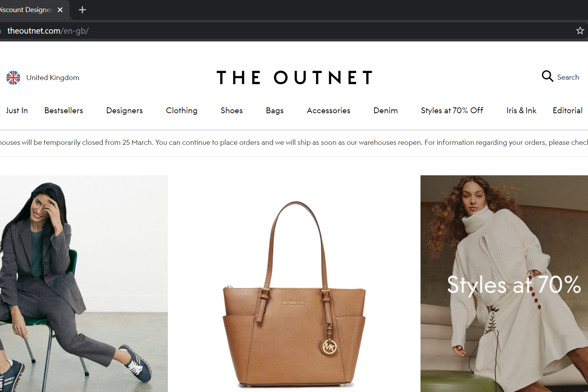Go to the Bags category
Image resolution: width=588 pixels, height=392 pixels.
click(275, 110)
